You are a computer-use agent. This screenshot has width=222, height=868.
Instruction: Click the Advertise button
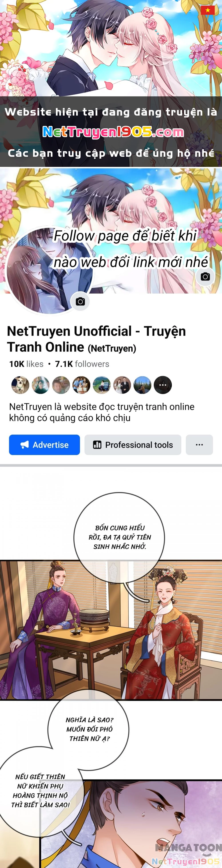pyautogui.click(x=44, y=445)
